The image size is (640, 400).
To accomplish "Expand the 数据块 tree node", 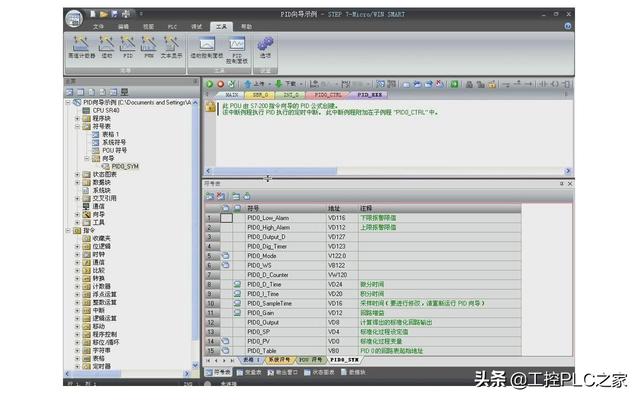I will (x=77, y=182).
